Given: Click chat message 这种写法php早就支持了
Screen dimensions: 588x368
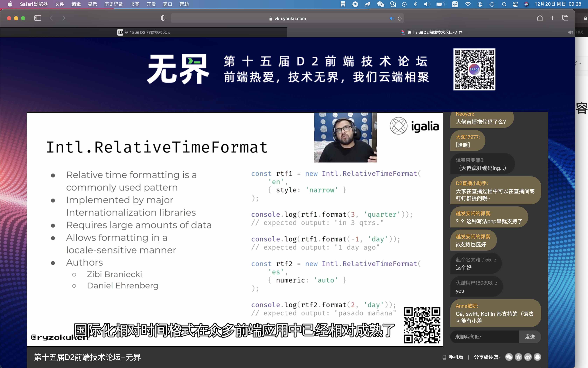Looking at the screenshot, I should point(489,217).
